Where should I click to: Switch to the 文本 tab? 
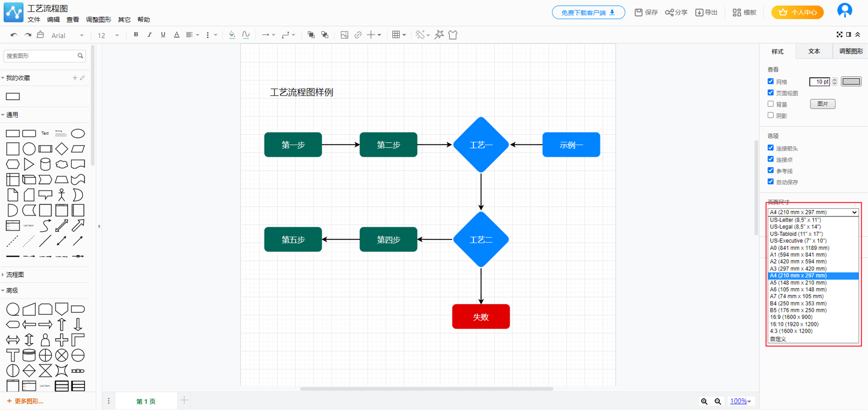click(814, 51)
